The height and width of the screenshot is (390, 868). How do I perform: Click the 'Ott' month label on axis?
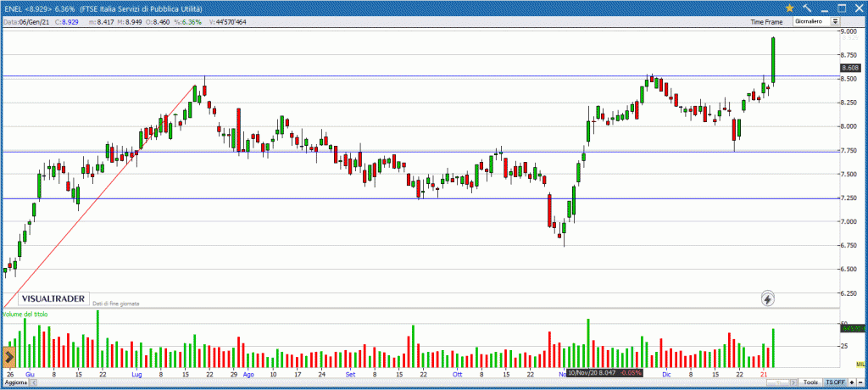(x=457, y=374)
